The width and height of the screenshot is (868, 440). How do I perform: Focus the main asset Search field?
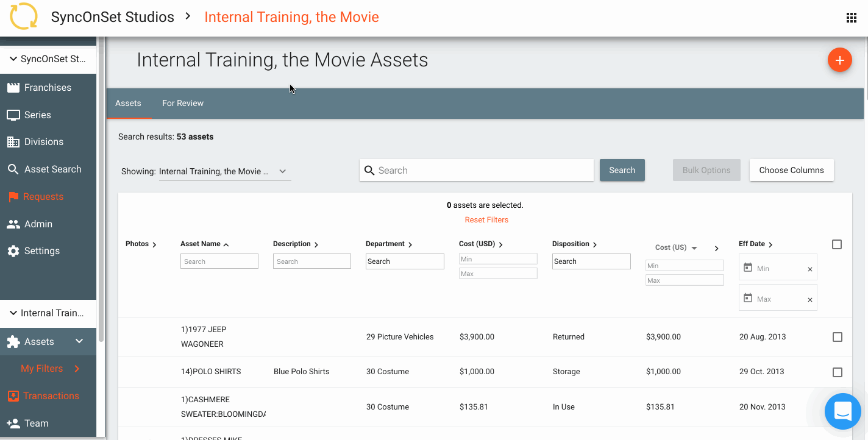(x=477, y=171)
